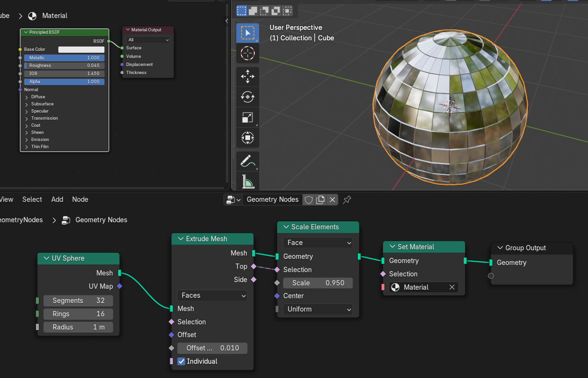Clear the material in Set Material node

click(452, 287)
